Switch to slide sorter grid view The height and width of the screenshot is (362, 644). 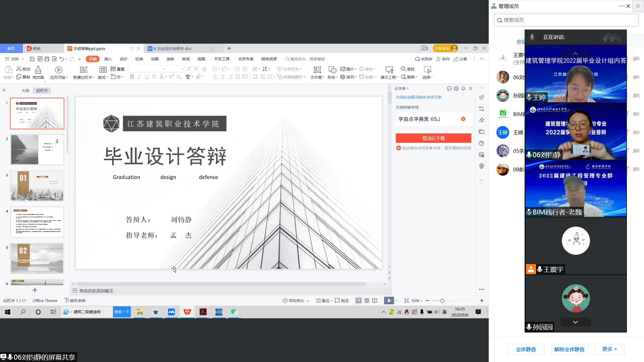[367, 301]
